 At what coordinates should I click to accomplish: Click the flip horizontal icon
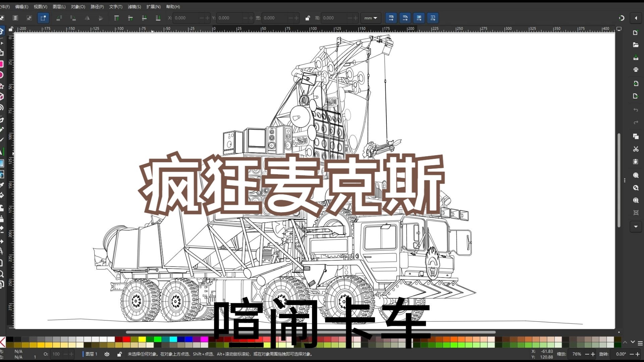tap(87, 18)
